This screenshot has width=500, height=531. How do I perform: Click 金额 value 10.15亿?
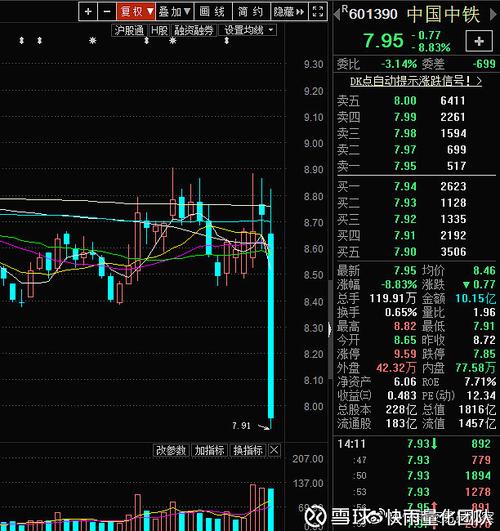[475, 298]
